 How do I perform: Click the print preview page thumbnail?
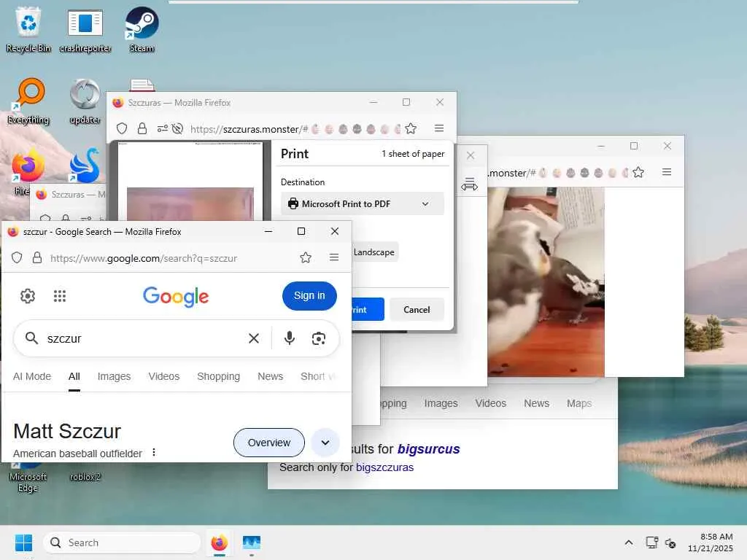[x=190, y=181]
